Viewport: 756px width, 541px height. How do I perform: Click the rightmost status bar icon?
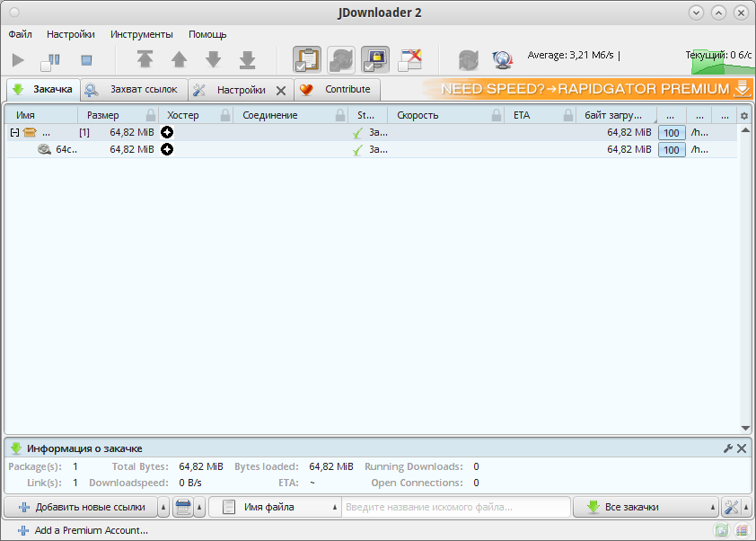(742, 530)
